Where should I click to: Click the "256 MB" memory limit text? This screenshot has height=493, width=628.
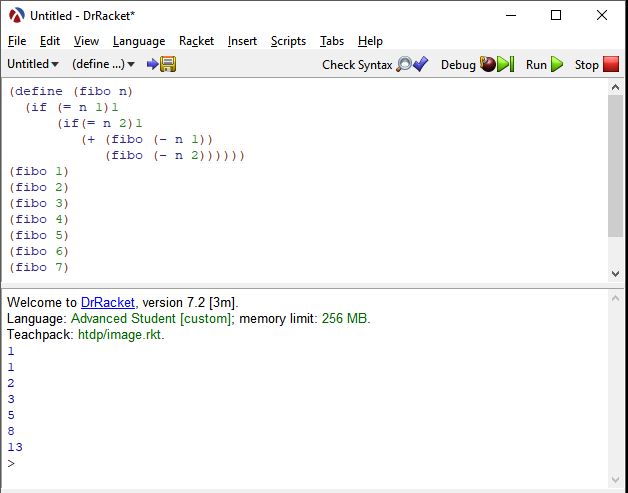coord(344,319)
